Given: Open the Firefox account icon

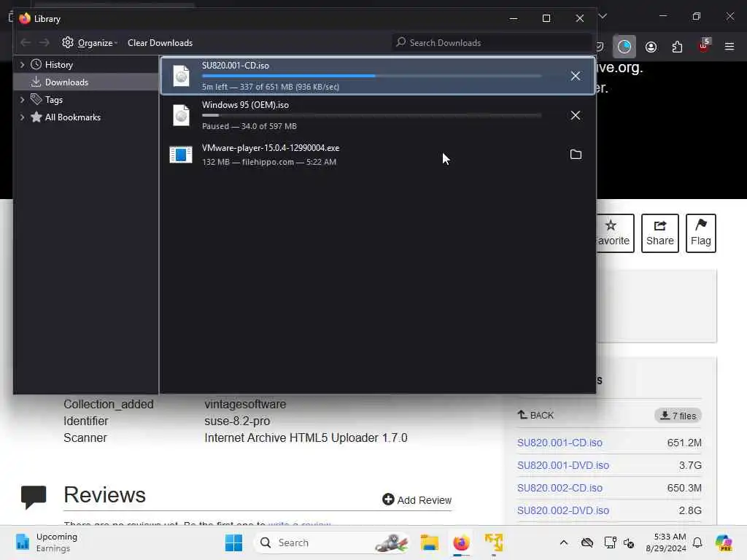Looking at the screenshot, I should click(651, 47).
